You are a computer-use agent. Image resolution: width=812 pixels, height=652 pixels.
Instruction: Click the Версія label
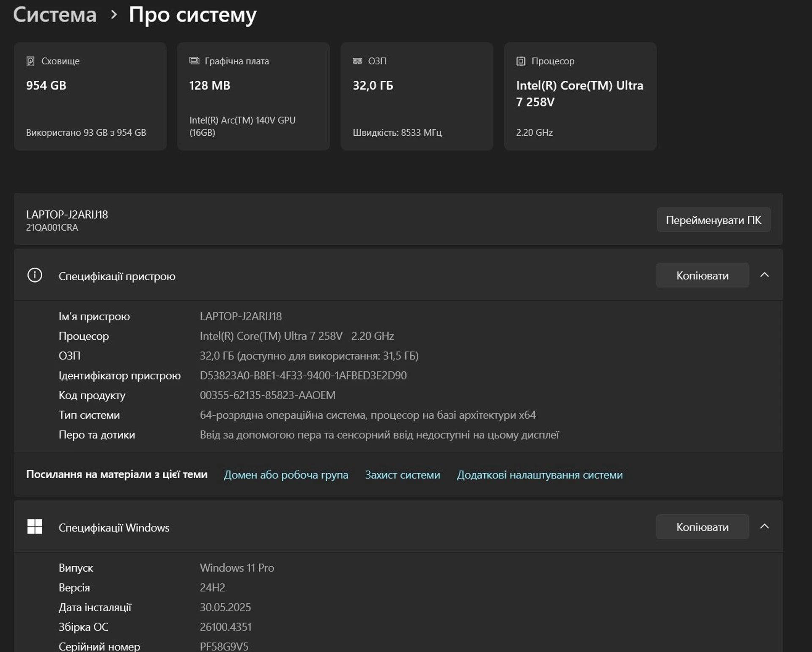[x=74, y=588]
